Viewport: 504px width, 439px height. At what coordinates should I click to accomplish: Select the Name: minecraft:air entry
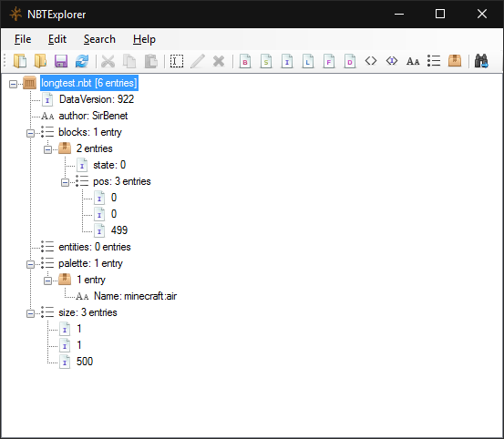[x=135, y=296]
